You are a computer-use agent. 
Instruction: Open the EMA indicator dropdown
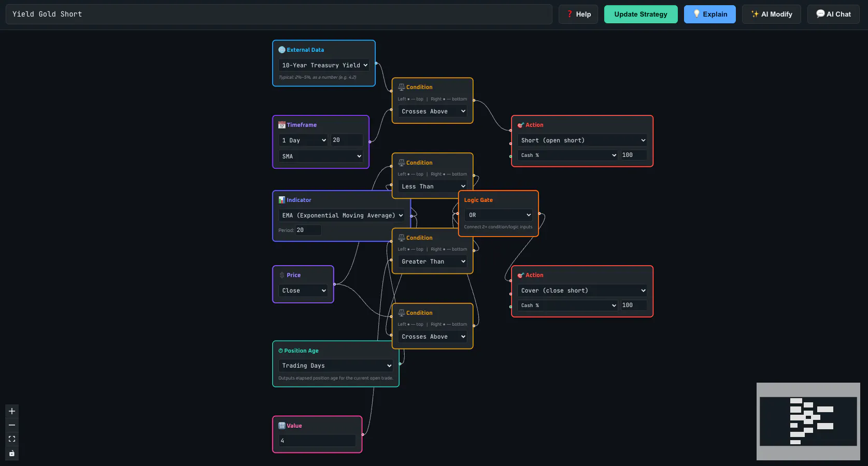click(342, 215)
